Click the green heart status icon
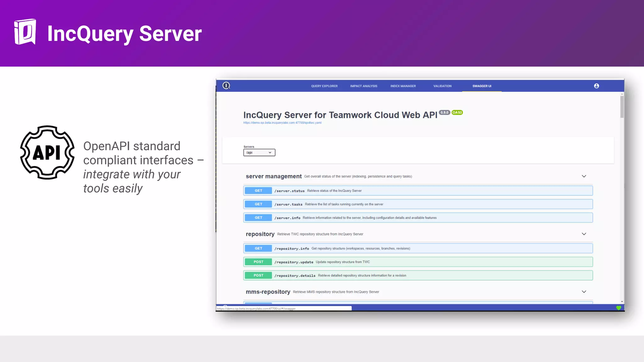 (619, 308)
